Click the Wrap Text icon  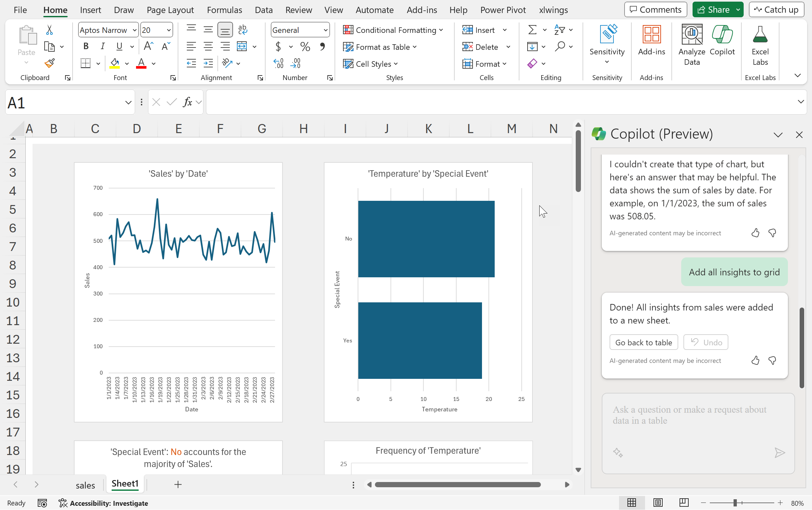pos(242,30)
